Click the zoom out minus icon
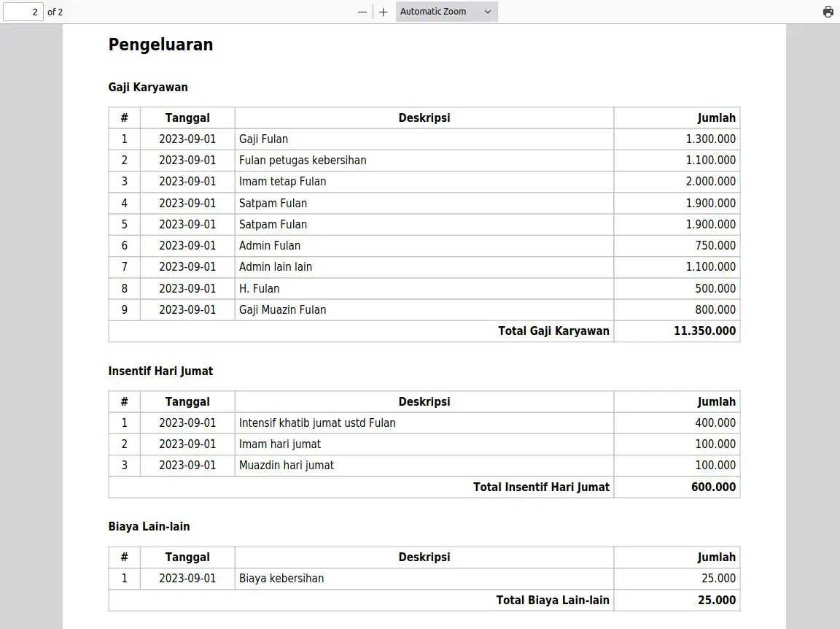 pyautogui.click(x=362, y=12)
